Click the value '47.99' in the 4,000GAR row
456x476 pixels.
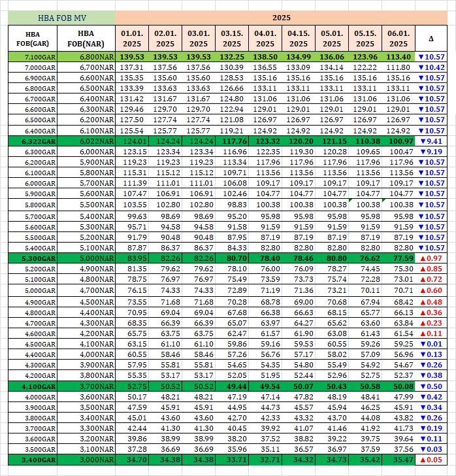click(399, 397)
